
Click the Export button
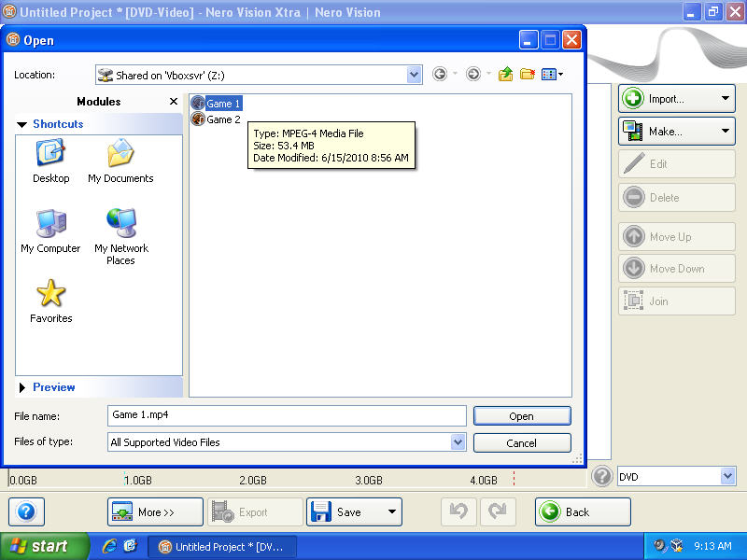click(255, 511)
